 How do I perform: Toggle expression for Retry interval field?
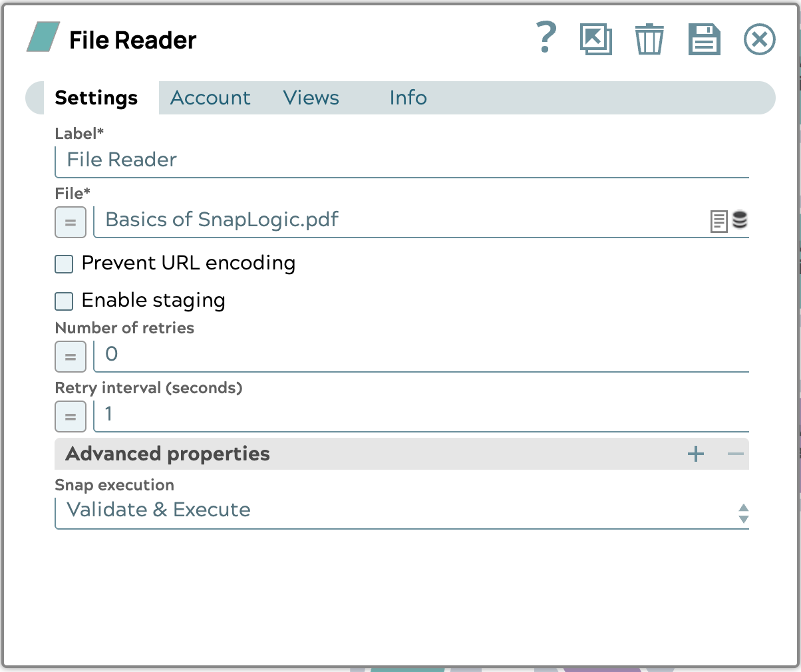(71, 417)
